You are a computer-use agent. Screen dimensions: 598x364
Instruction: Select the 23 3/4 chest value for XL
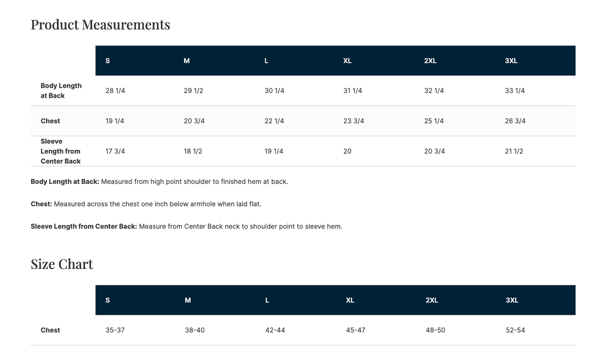coord(353,121)
